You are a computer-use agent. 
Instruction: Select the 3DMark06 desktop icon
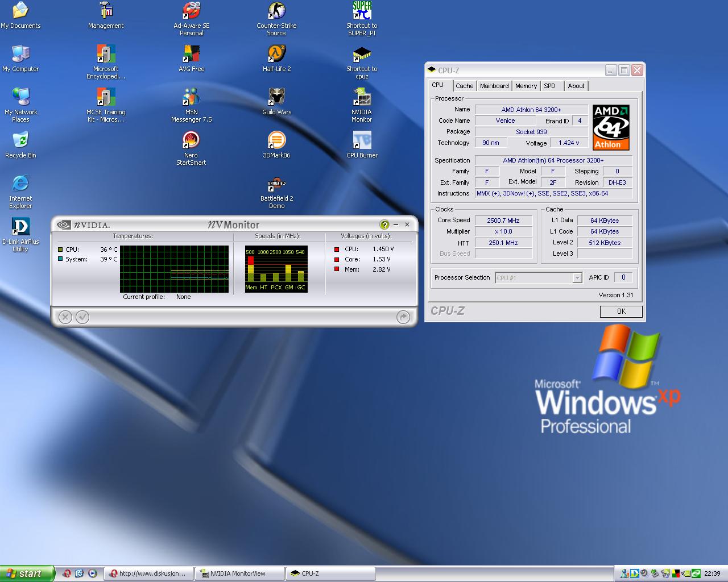tap(276, 144)
